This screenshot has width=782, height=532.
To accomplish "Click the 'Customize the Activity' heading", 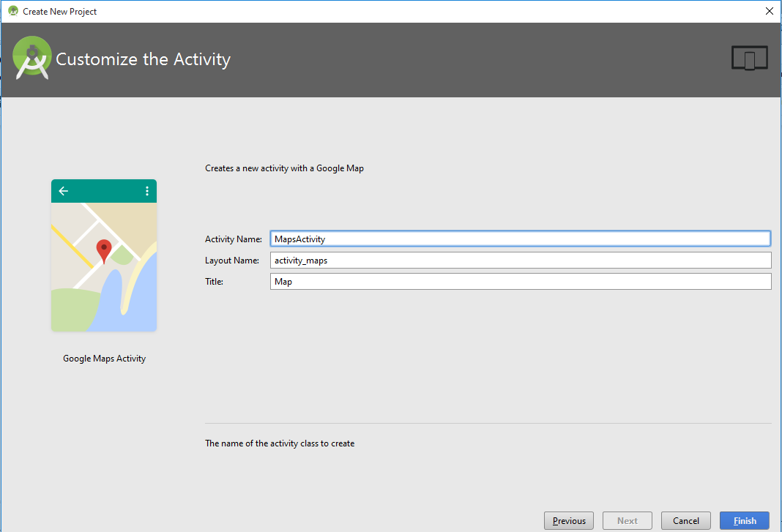I will coord(143,59).
